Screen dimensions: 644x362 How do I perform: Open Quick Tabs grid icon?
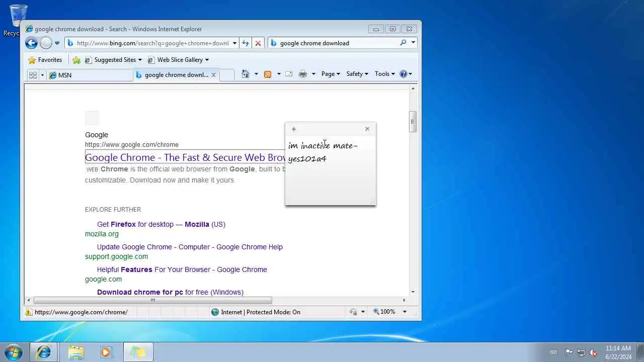click(33, 75)
